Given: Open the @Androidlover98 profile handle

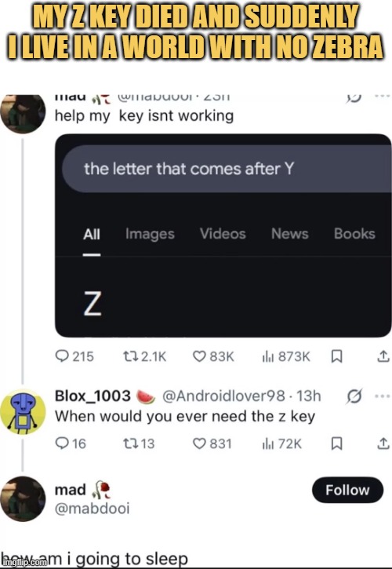Looking at the screenshot, I should [223, 396].
